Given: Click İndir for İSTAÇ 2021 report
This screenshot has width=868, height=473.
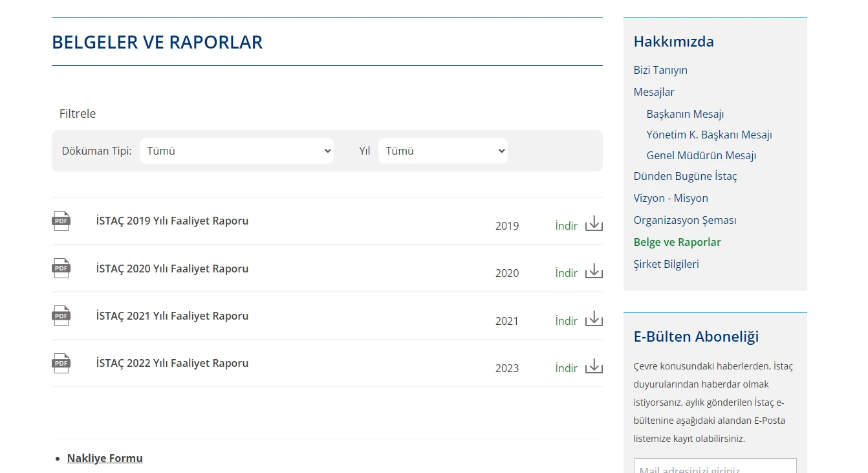Looking at the screenshot, I should tap(566, 321).
